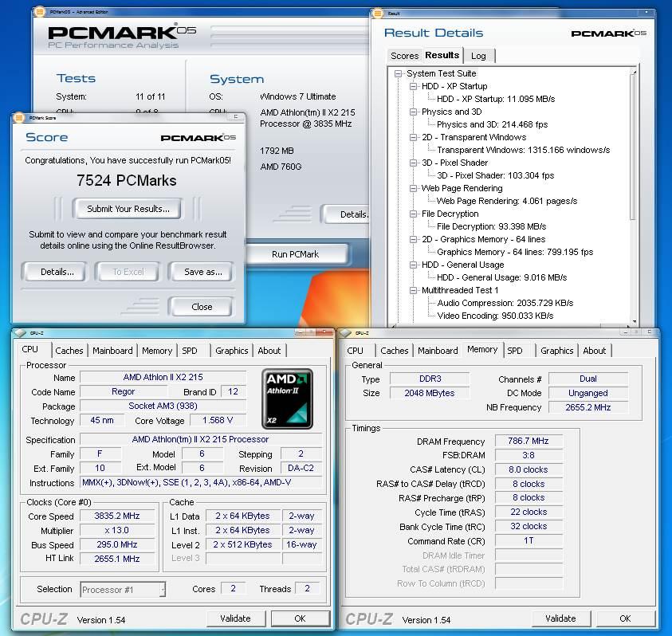The height and width of the screenshot is (636, 672).
Task: Click the right CPU-Z window title icon
Action: point(345,332)
